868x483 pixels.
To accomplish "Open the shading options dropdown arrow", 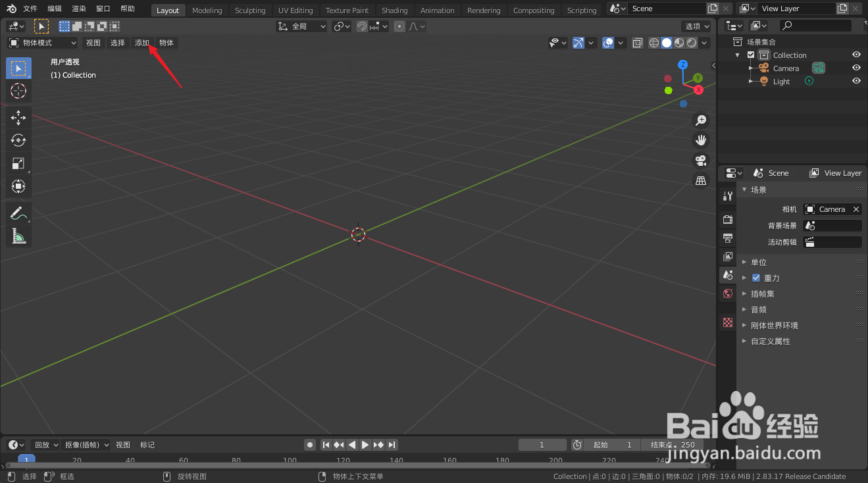I will (x=705, y=43).
